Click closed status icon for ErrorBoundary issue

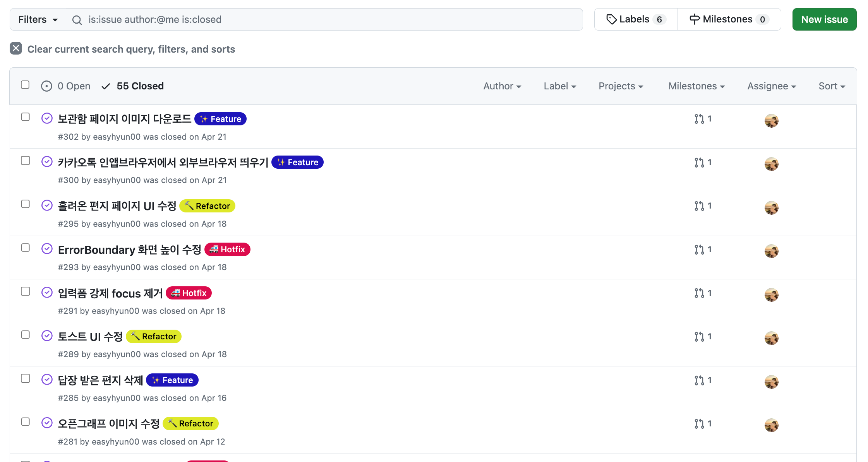47,249
